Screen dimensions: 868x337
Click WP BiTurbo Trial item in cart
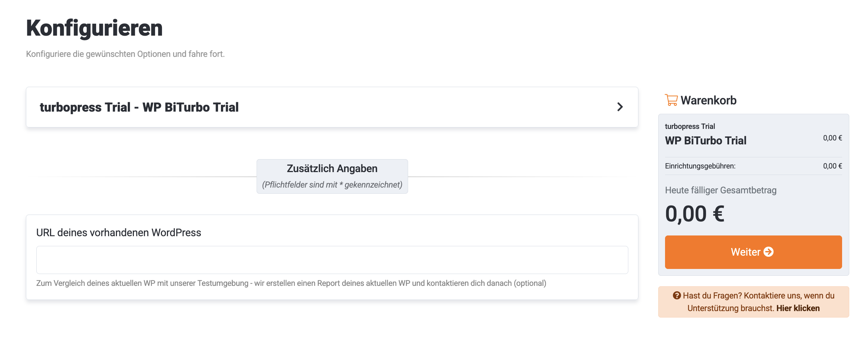tap(705, 140)
